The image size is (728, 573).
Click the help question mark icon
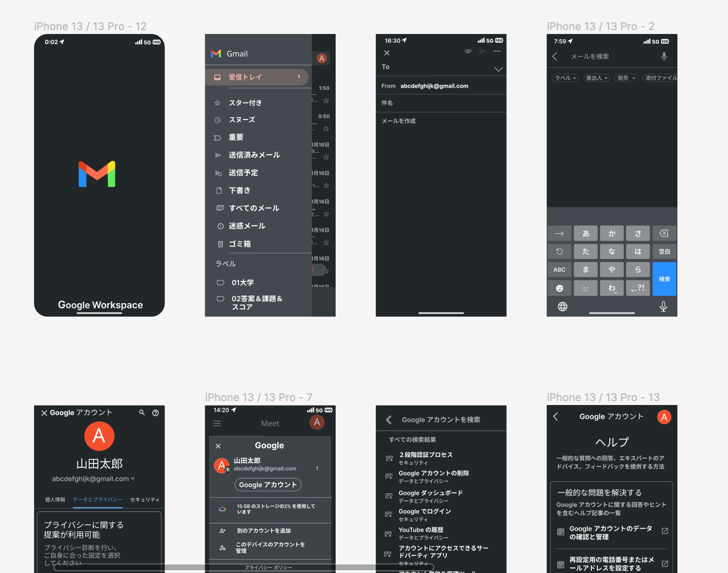tap(155, 413)
